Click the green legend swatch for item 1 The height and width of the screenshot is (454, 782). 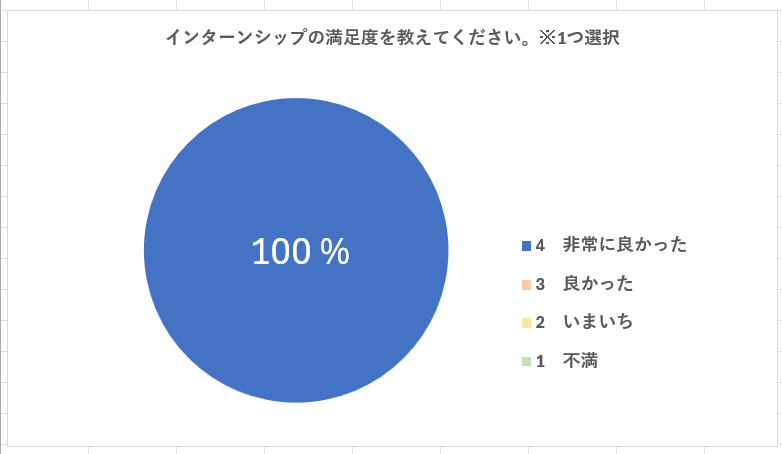(526, 361)
